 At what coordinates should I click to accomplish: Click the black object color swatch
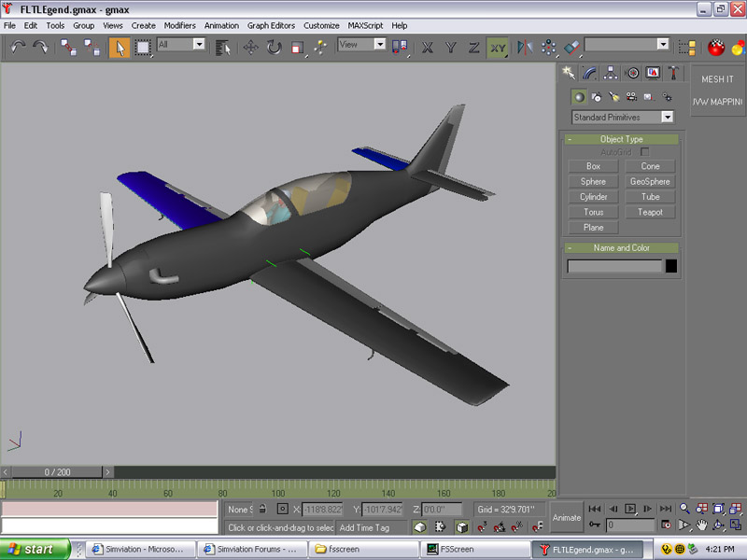(670, 267)
